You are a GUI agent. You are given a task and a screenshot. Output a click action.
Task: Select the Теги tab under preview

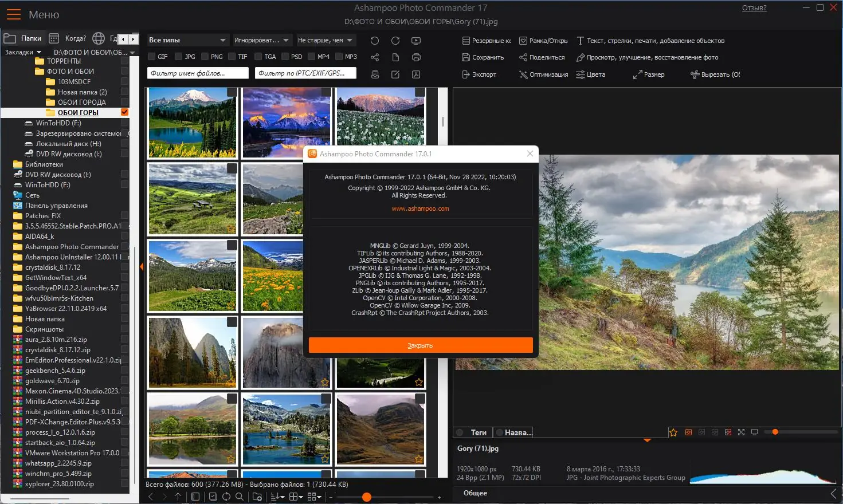click(x=473, y=432)
